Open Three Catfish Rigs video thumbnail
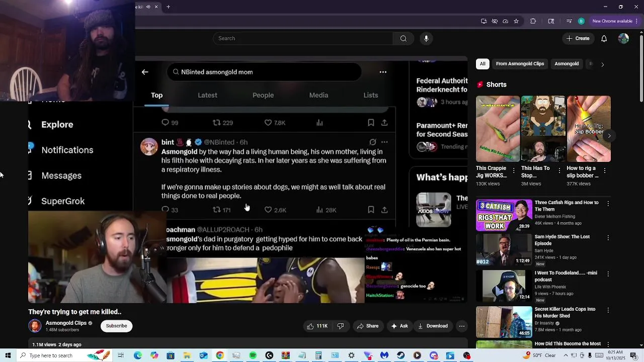Image resolution: width=644 pixels, height=362 pixels. click(x=504, y=215)
